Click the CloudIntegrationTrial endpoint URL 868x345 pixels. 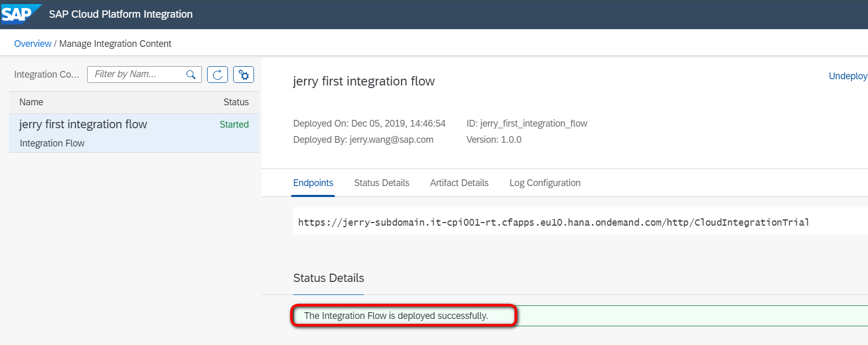(x=553, y=223)
